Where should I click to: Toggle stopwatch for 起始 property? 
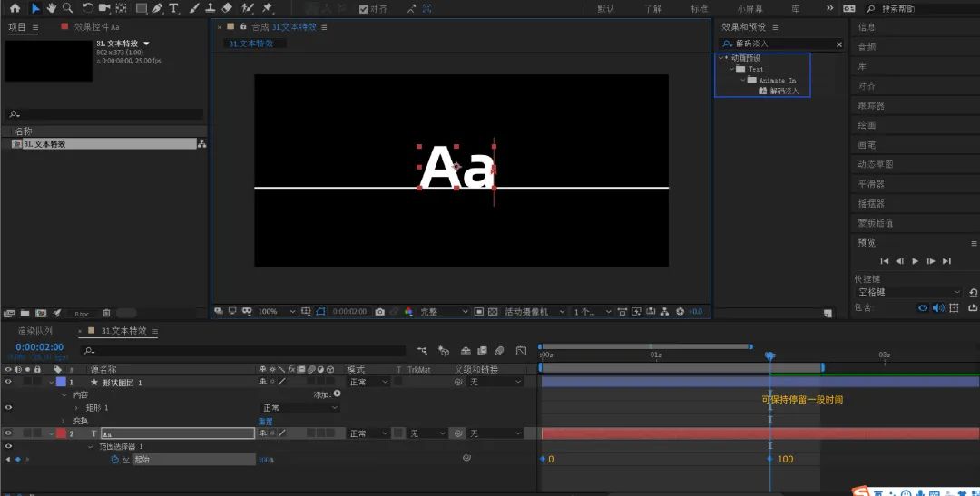114,459
